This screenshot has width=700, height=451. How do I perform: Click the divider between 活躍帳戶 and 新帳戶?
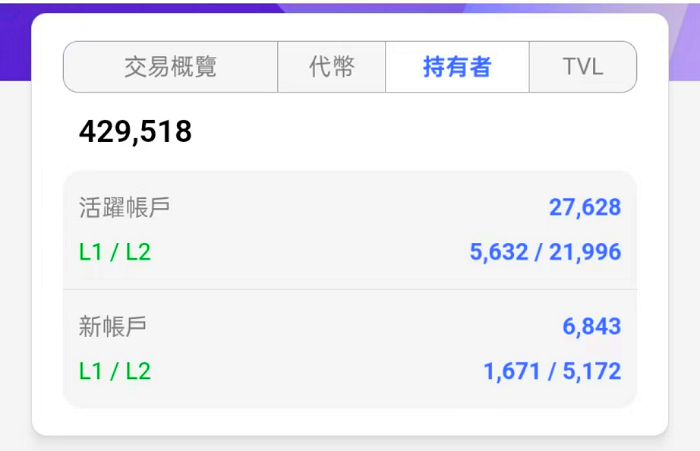click(350, 289)
